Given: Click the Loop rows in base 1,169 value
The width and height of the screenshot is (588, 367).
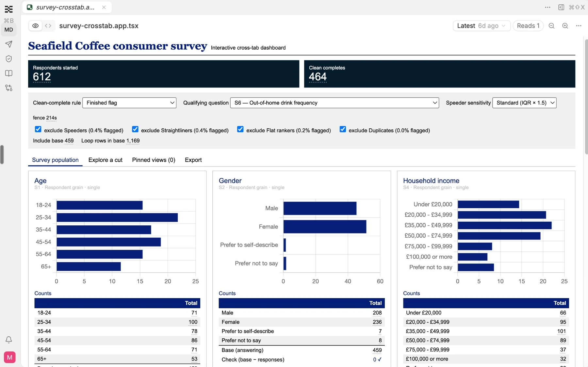Looking at the screenshot, I should tap(133, 141).
